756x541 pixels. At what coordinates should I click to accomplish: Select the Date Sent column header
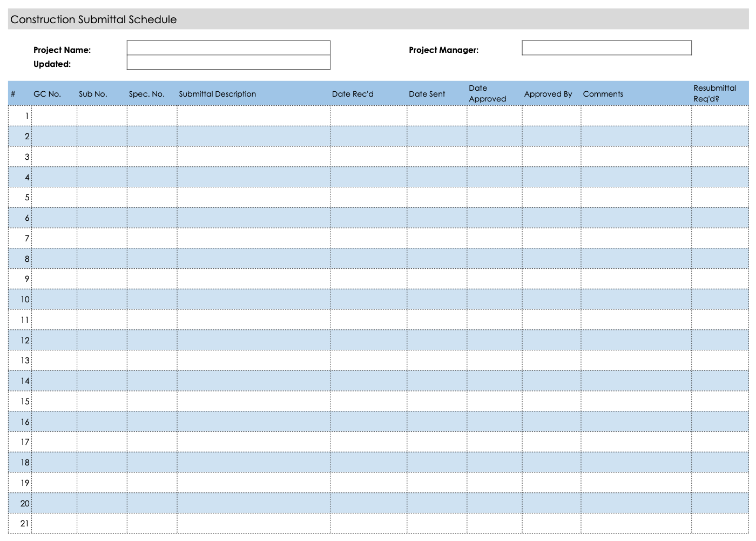428,93
